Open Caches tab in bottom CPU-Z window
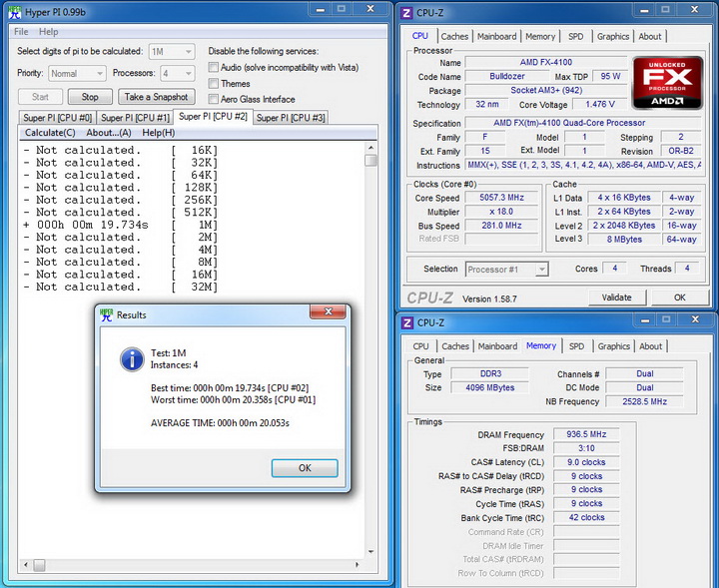 click(x=455, y=346)
